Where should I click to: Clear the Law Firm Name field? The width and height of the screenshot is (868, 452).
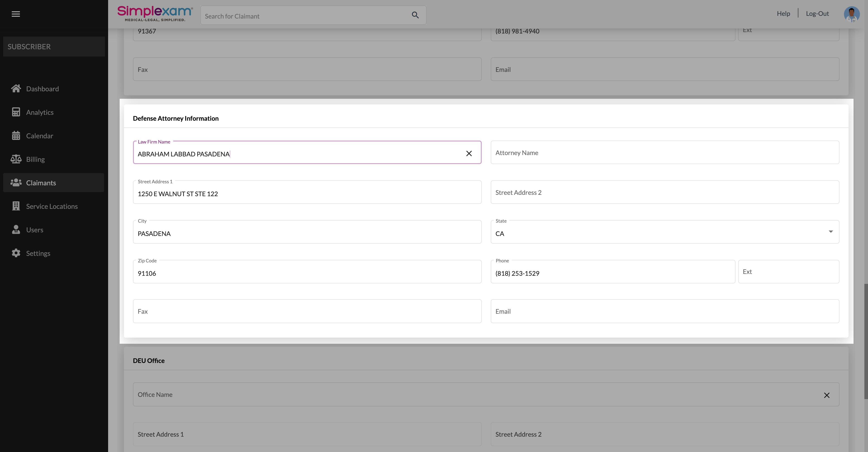[469, 154]
